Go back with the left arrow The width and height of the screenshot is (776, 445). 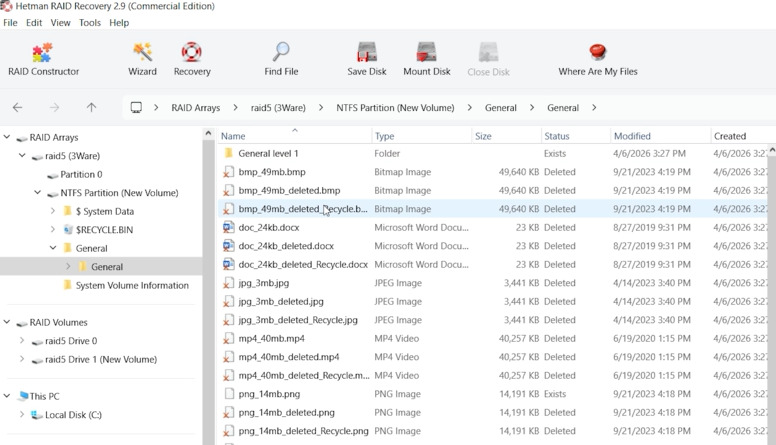(x=17, y=107)
